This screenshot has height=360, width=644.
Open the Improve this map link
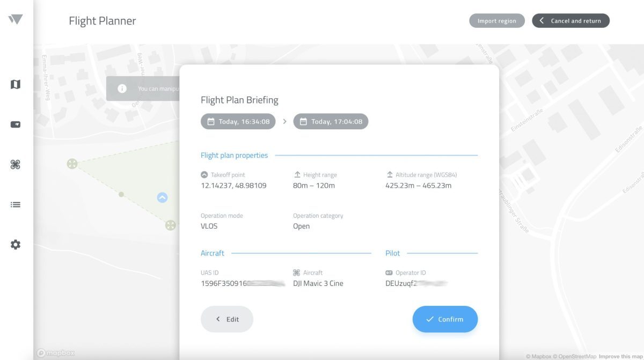pos(619,355)
